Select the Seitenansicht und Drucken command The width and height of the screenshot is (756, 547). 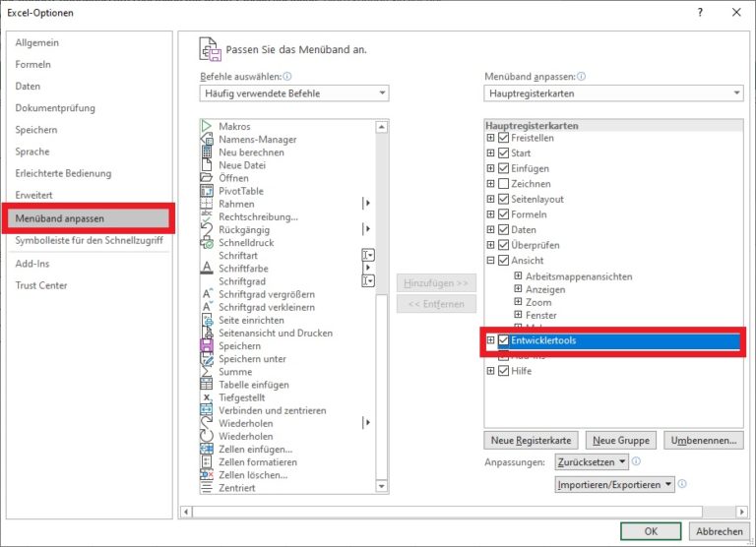(x=276, y=333)
